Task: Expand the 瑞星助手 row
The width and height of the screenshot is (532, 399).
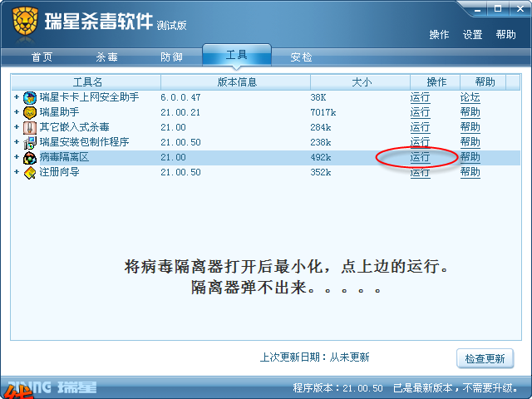Action: point(17,111)
